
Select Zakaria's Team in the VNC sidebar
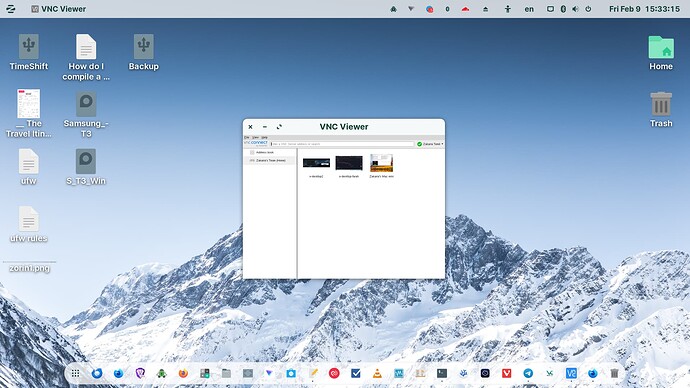[x=270, y=161]
